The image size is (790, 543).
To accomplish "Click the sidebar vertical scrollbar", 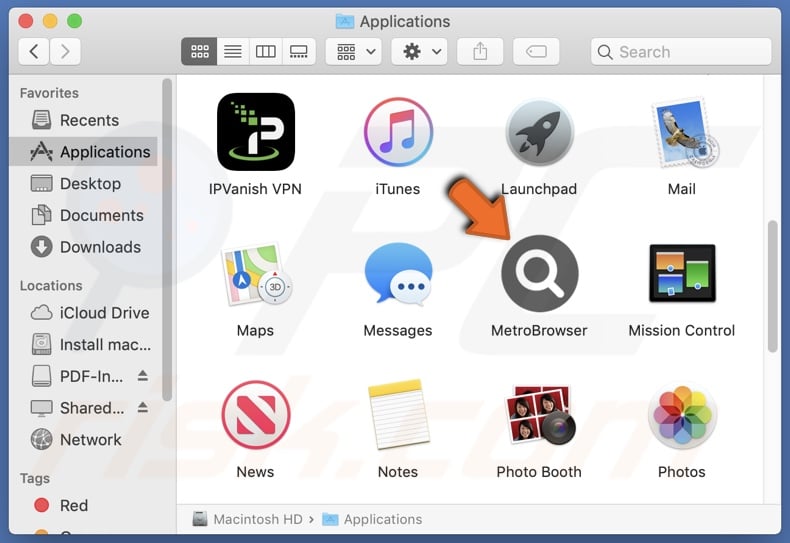I will [167, 240].
